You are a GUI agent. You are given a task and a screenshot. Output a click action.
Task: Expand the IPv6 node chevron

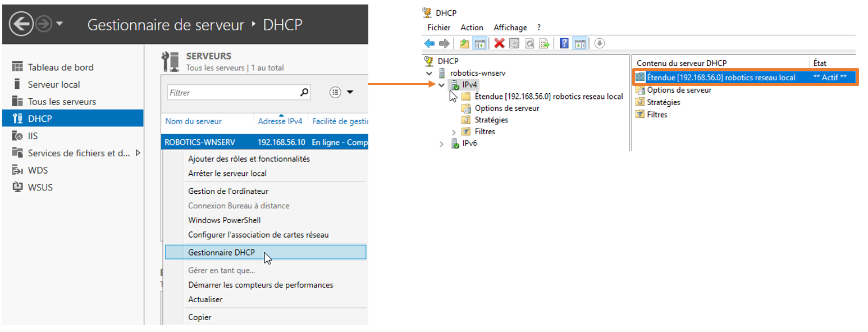pyautogui.click(x=442, y=144)
